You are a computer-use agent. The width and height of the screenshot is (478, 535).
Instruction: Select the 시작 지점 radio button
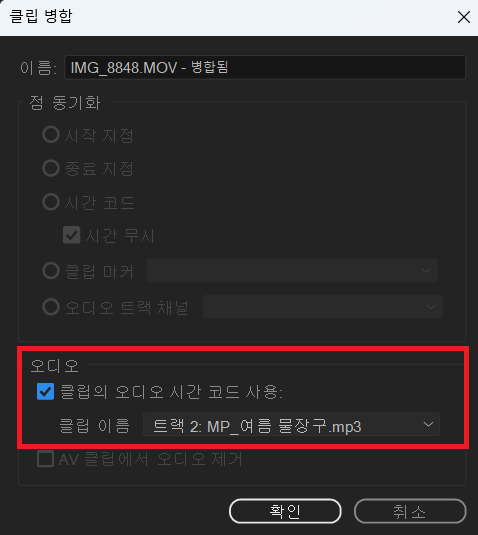pos(51,134)
